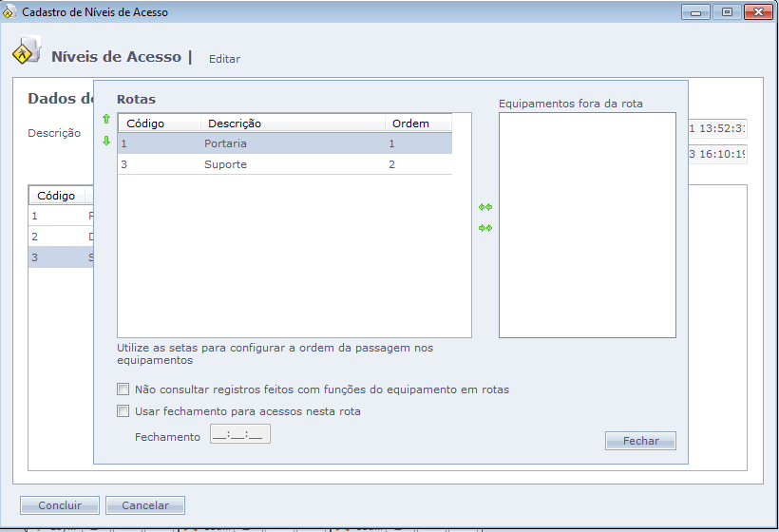
Task: Enable 'Não consultar registros feitos' checkbox
Action: (123, 389)
